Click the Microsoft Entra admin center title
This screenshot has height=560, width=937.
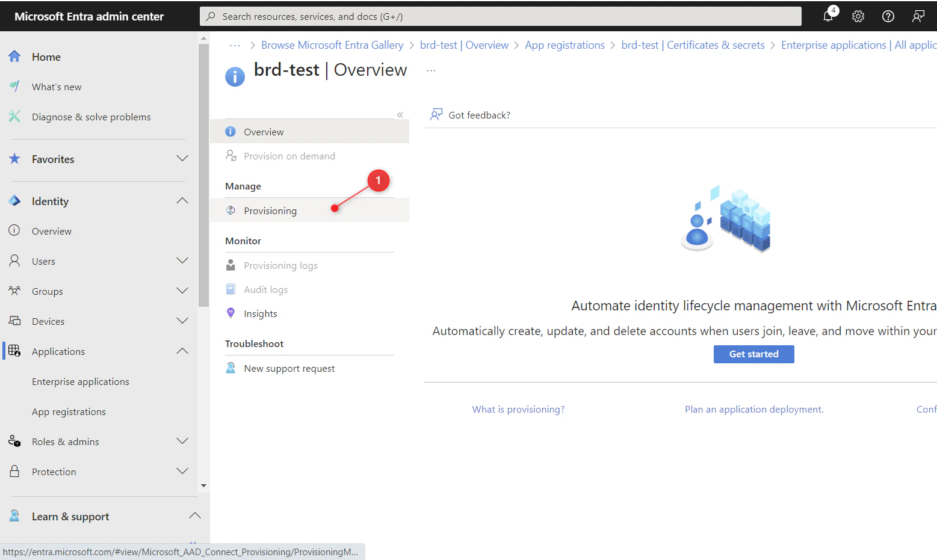click(89, 16)
